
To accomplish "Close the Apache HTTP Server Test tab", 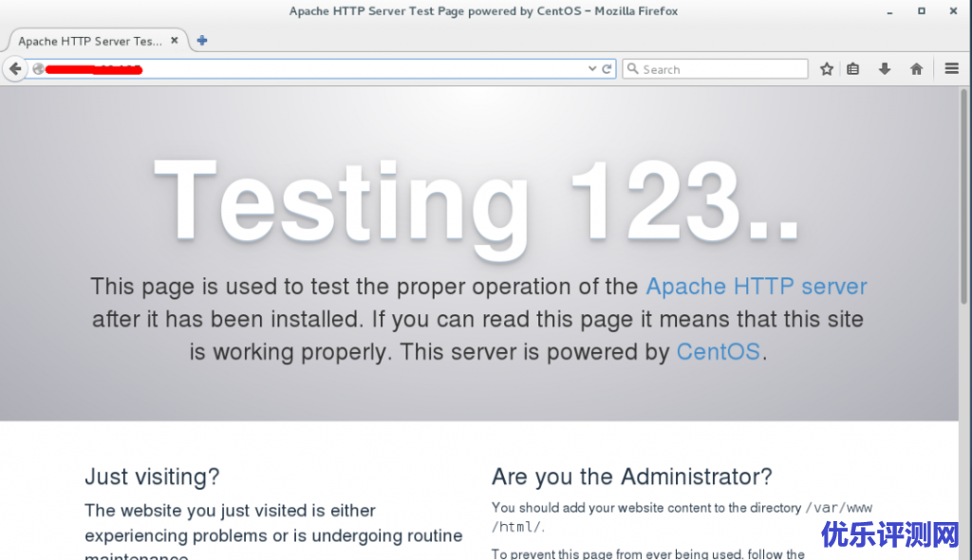I will coord(174,41).
